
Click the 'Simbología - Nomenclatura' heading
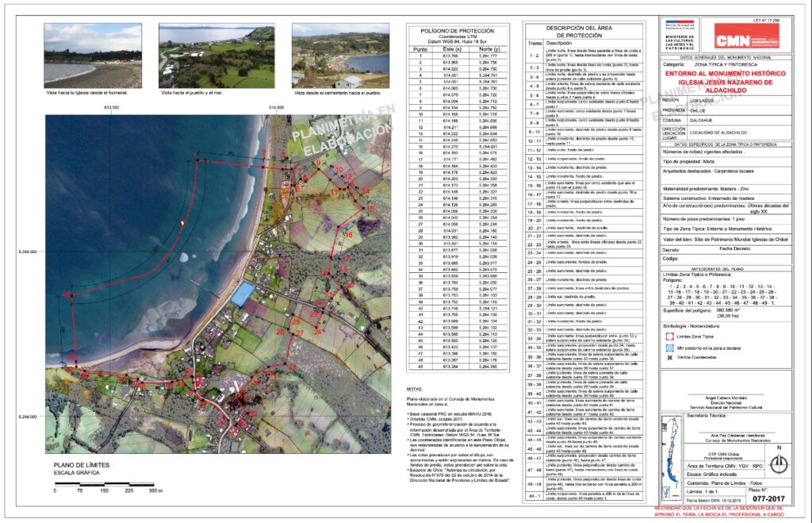pos(691,326)
